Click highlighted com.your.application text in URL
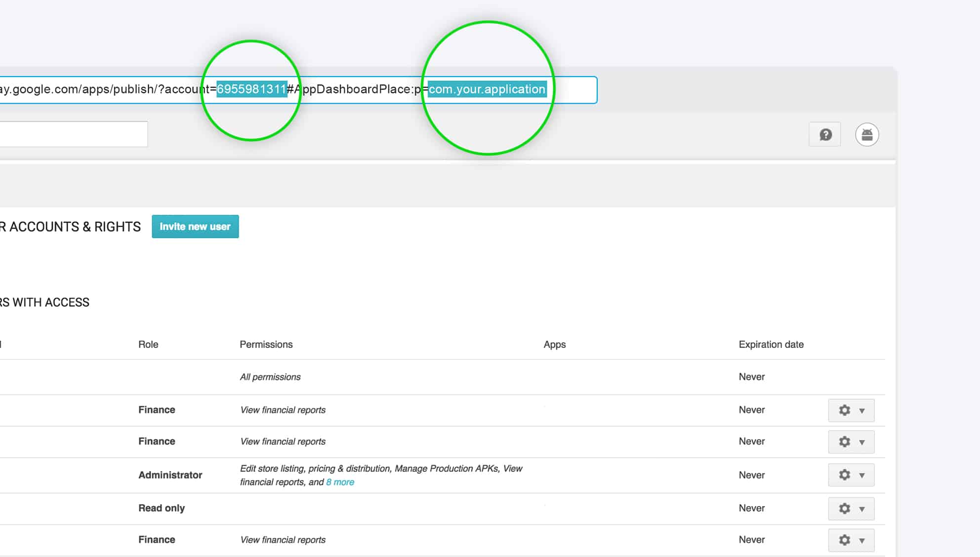Screen dimensions: 980x557 tap(487, 89)
